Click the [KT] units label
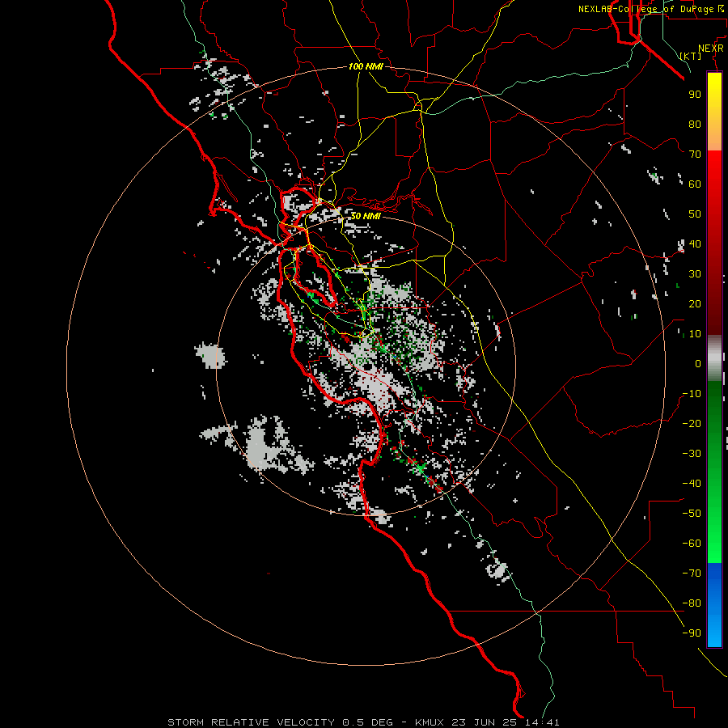 click(691, 56)
